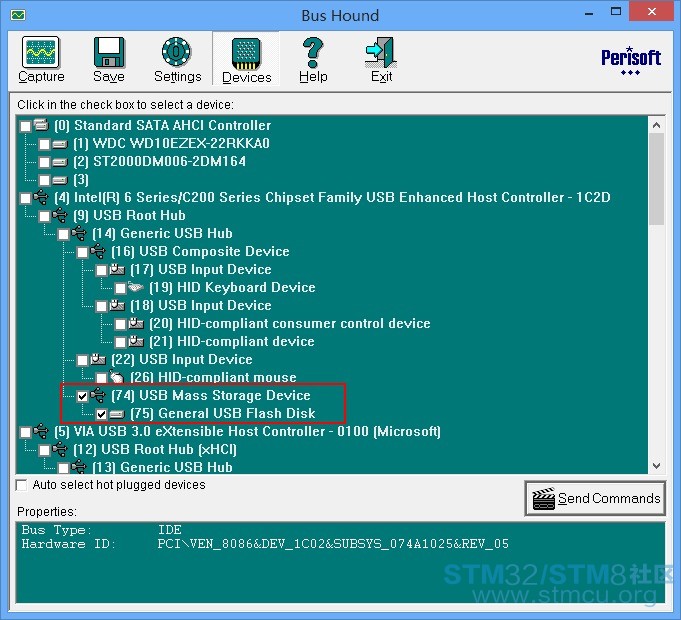The height and width of the screenshot is (620, 681).
Task: Click input icon beside (18) USB Input Device
Action: tap(117, 306)
